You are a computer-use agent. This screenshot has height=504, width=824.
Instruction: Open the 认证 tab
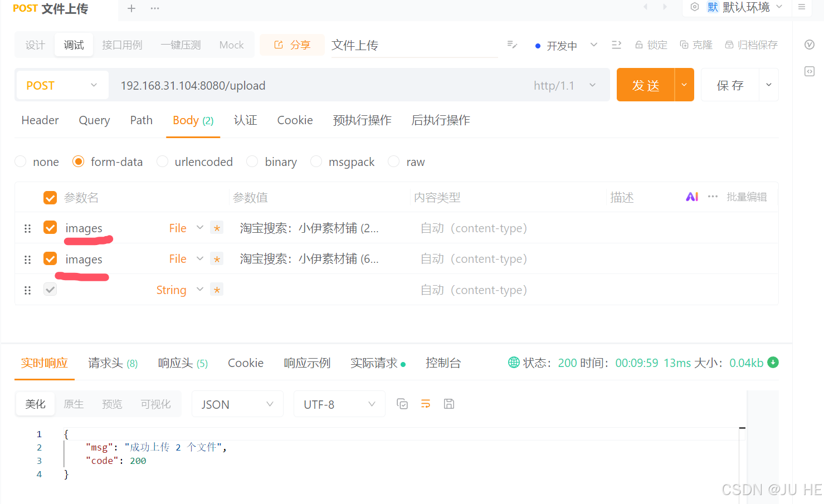click(x=246, y=120)
